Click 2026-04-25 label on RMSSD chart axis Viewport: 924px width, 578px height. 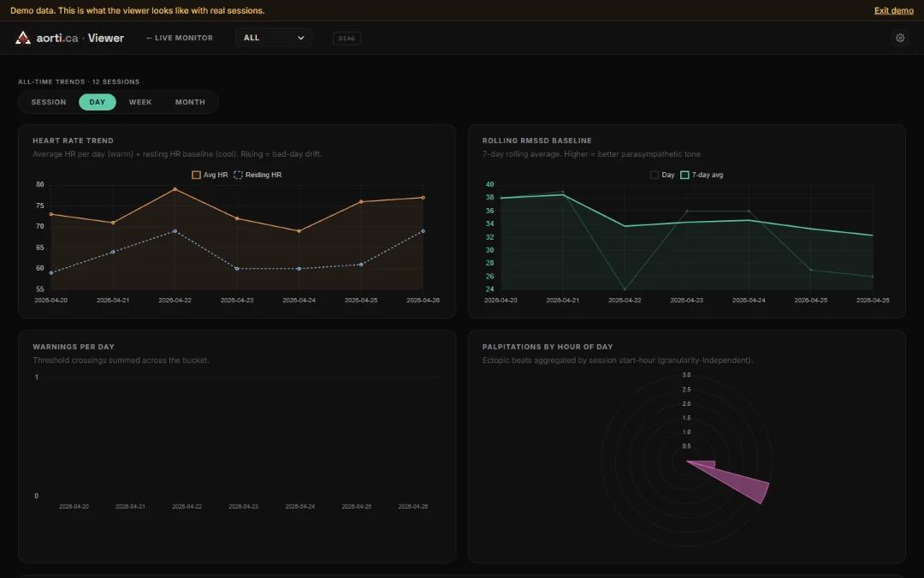tap(811, 301)
